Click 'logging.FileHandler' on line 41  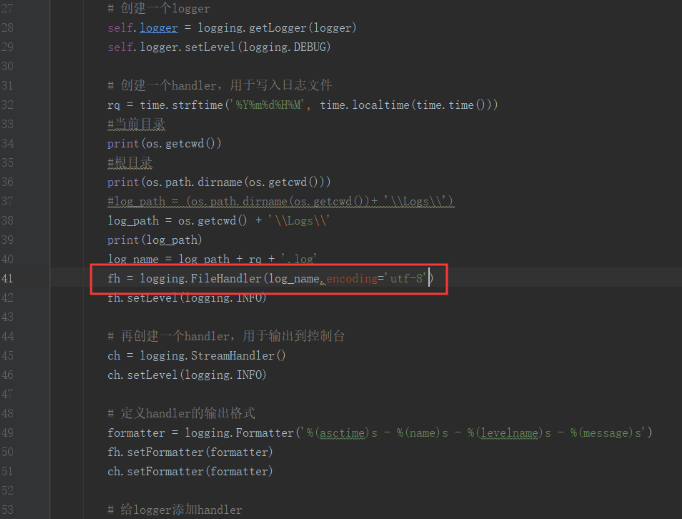[201, 278]
